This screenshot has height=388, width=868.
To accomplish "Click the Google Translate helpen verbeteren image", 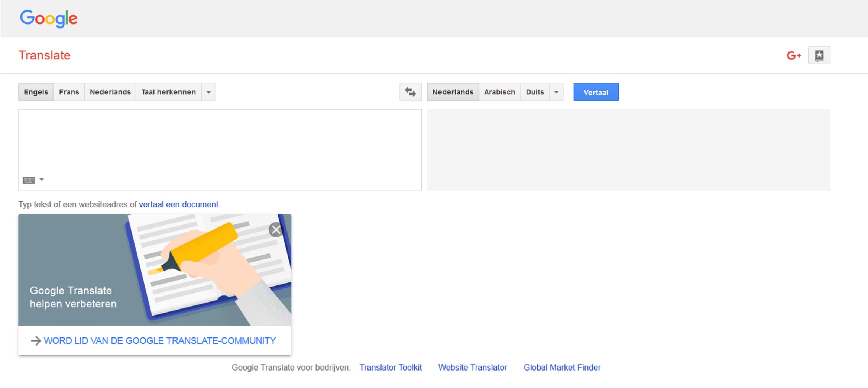I will pyautogui.click(x=155, y=270).
